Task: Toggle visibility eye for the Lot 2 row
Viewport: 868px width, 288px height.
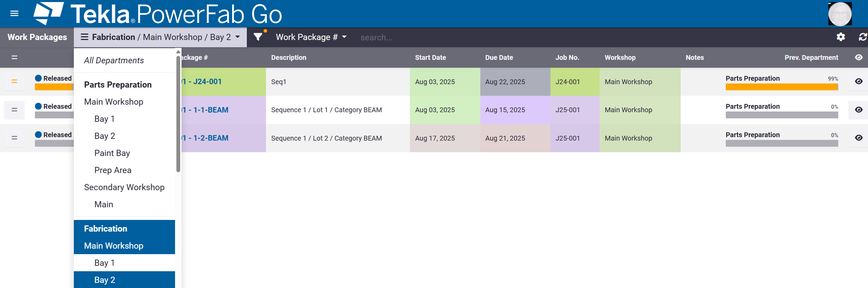Action: (858, 138)
